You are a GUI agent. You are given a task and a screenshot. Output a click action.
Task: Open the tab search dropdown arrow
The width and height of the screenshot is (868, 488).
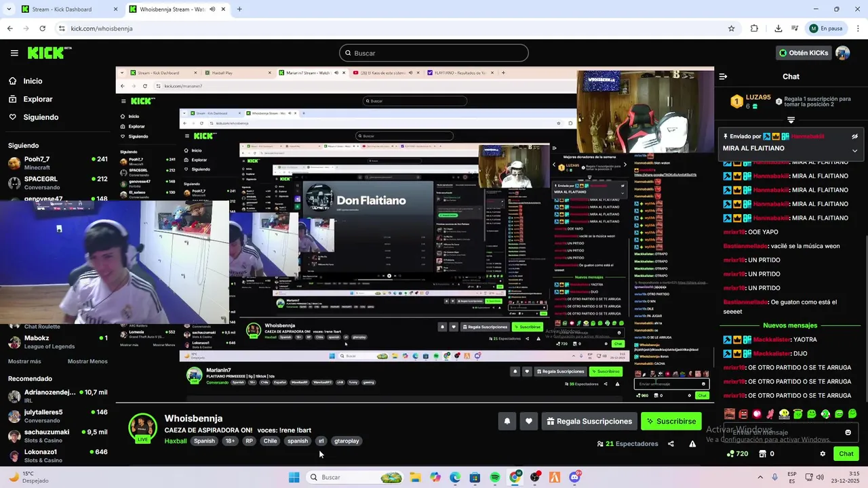click(7, 9)
